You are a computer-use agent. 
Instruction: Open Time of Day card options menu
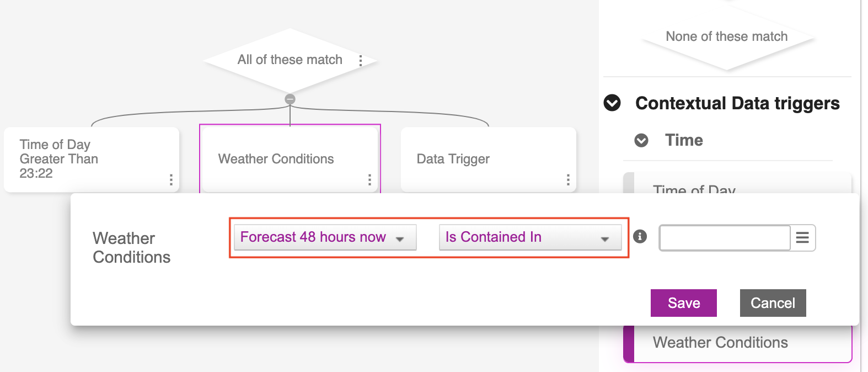click(x=171, y=179)
